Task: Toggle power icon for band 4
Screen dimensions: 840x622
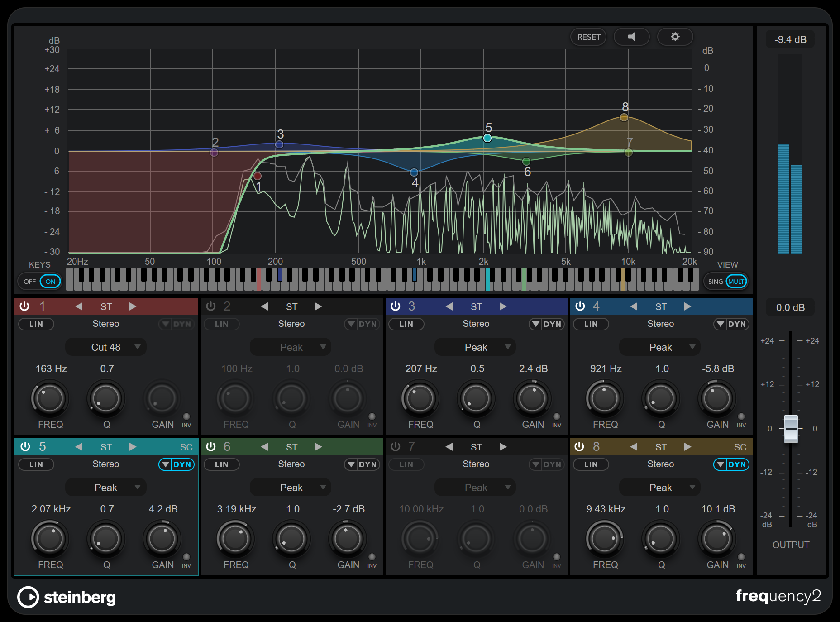Action: click(x=580, y=306)
